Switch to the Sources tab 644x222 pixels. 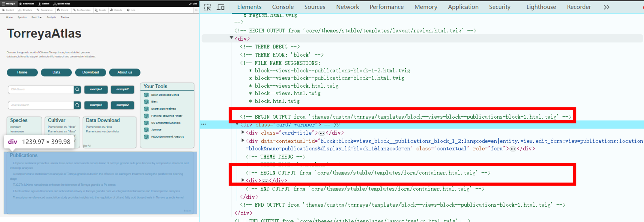[x=314, y=7]
